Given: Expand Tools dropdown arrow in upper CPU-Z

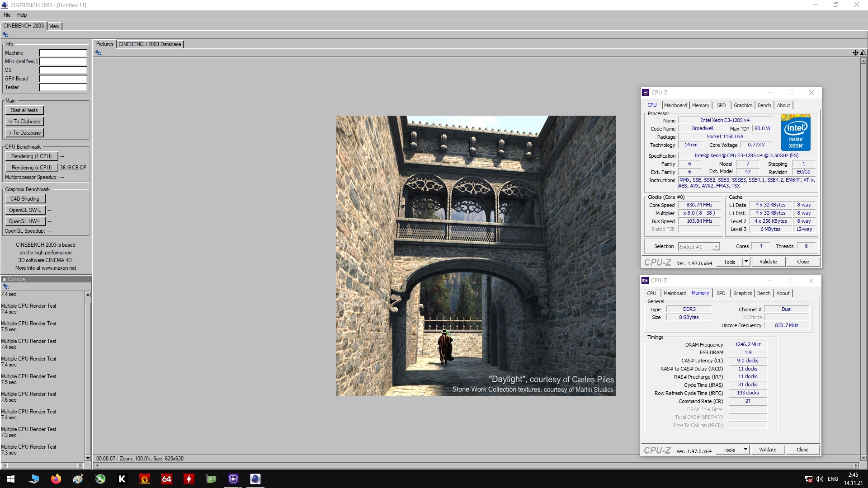Looking at the screenshot, I should [746, 262].
